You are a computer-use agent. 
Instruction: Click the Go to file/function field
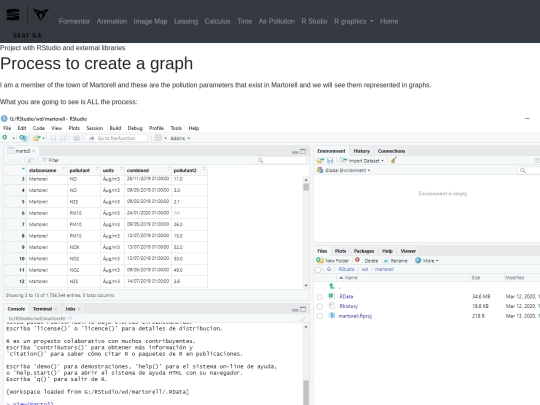[x=117, y=138]
